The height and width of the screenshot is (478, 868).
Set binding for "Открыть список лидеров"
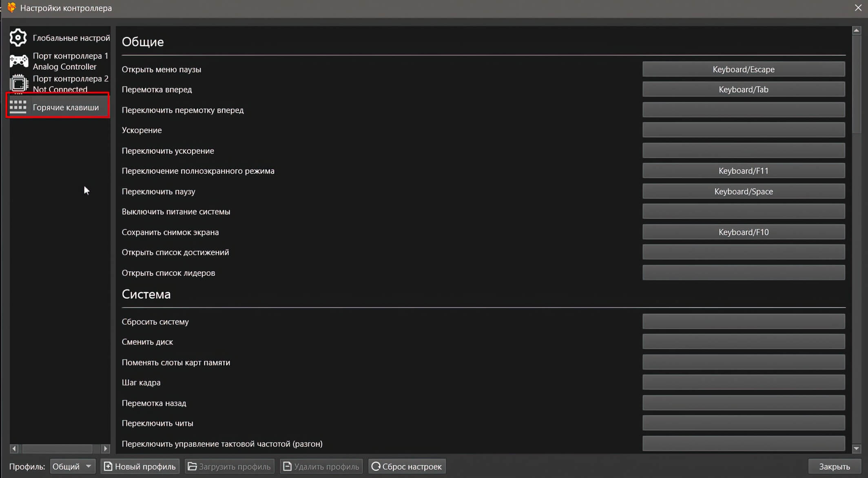tap(744, 273)
